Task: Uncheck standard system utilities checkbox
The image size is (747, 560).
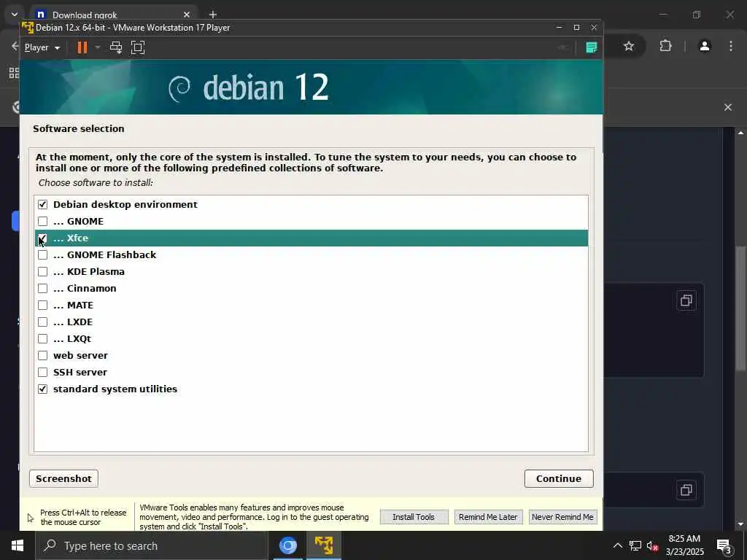Action: pos(43,389)
